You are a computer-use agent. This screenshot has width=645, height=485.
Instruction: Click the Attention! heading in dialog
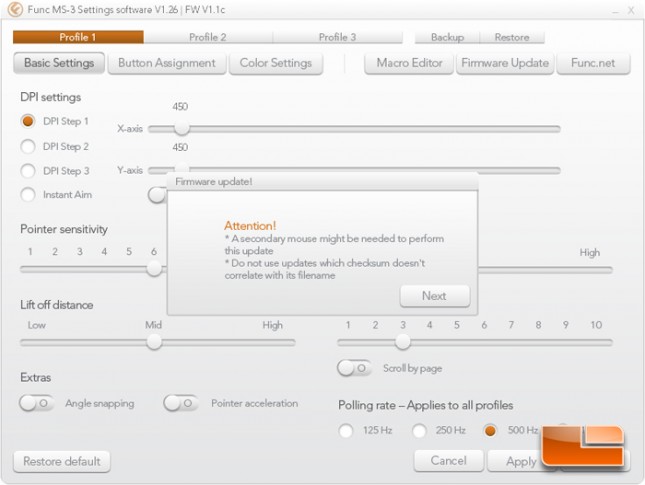point(250,226)
